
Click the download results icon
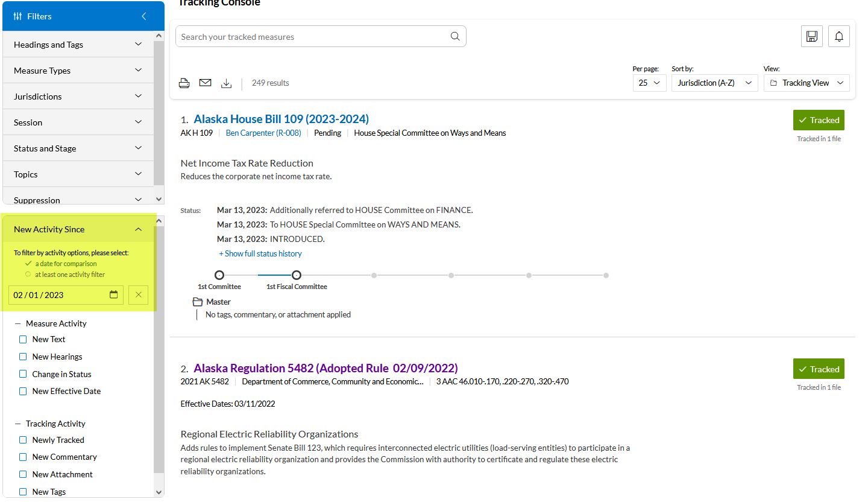[226, 83]
